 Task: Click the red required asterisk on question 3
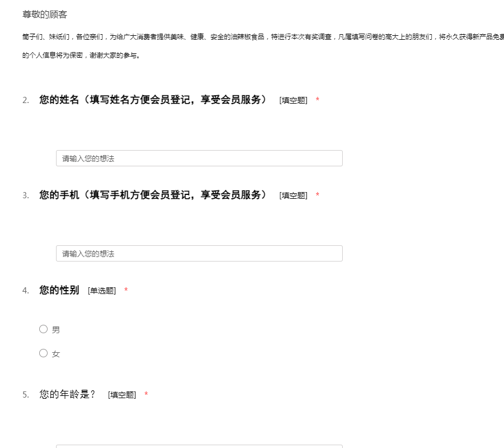click(x=318, y=195)
